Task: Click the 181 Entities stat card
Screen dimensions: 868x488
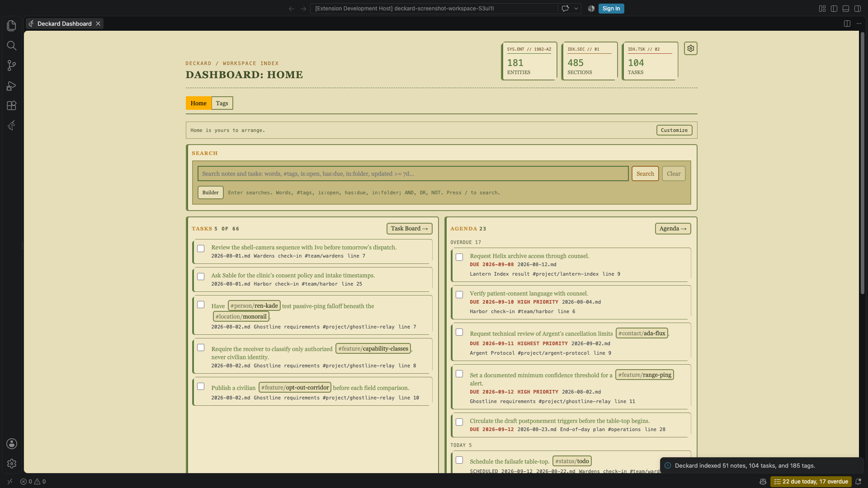Action: tap(529, 61)
